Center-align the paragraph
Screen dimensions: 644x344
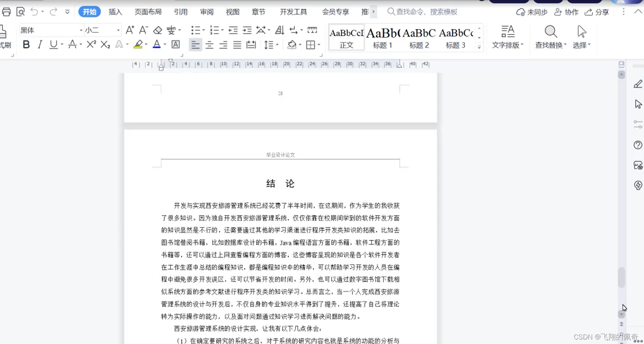pos(209,45)
